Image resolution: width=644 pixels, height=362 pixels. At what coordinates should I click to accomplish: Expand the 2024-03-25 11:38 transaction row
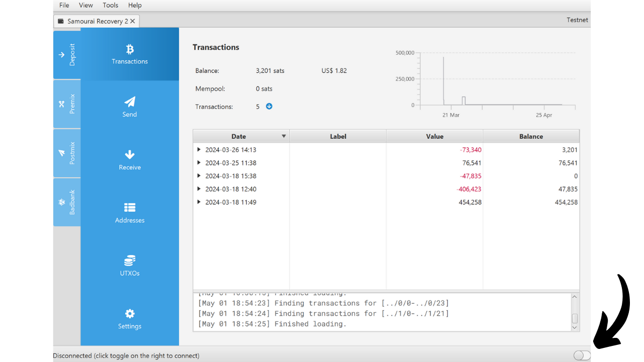click(199, 163)
